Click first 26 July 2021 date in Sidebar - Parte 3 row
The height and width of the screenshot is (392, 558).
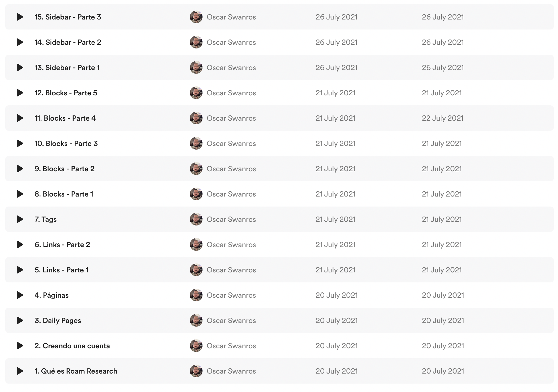pyautogui.click(x=336, y=17)
